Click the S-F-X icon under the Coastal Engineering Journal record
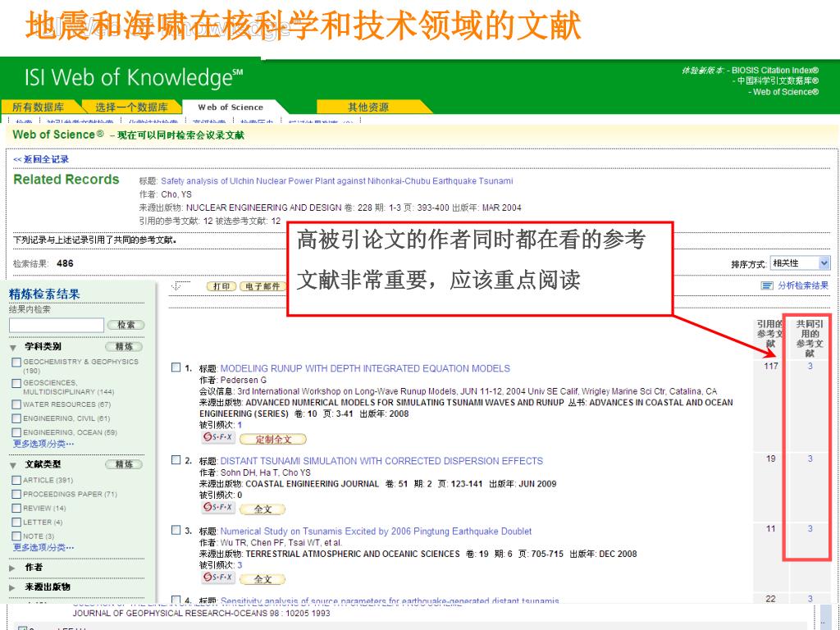 point(218,507)
